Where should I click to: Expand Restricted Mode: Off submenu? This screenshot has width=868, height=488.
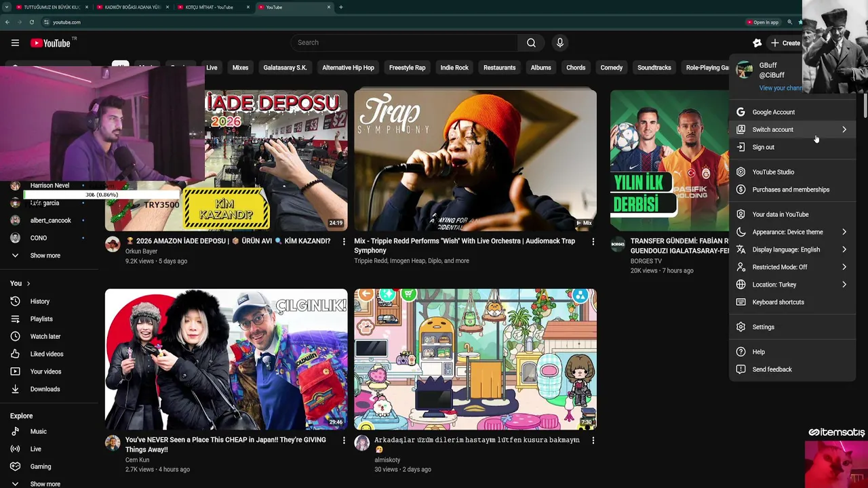click(792, 267)
